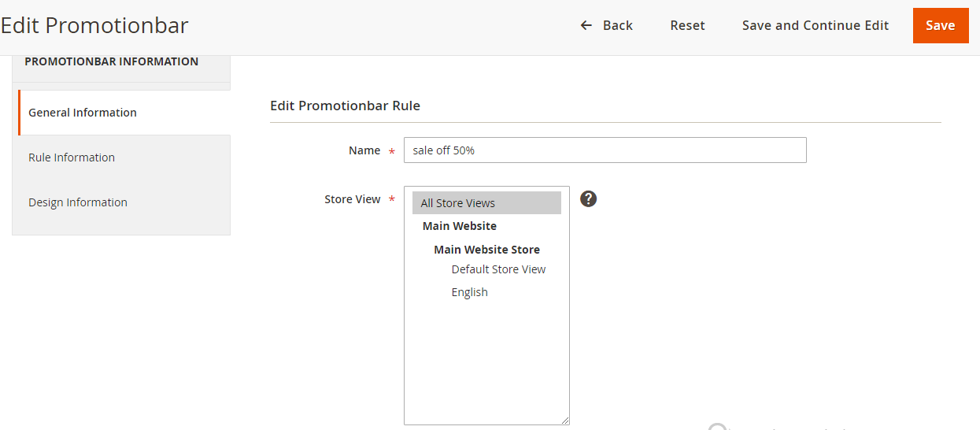This screenshot has width=980, height=430.
Task: Click the Promotionbar Information panel header
Action: (x=112, y=61)
